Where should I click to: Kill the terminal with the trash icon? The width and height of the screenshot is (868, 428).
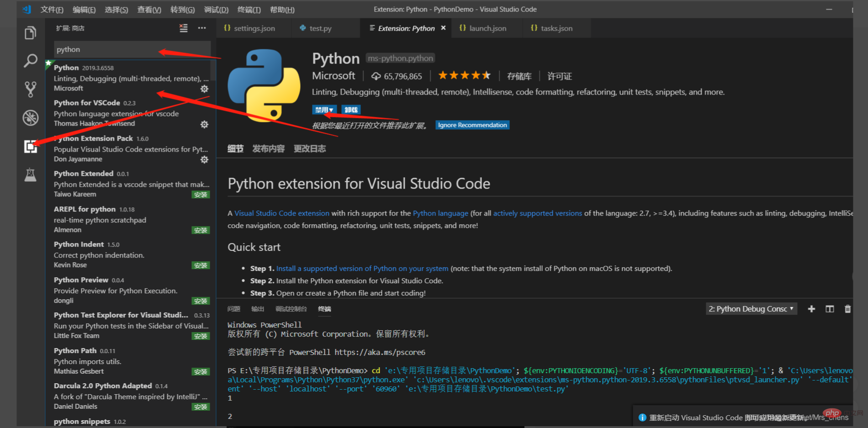(848, 309)
